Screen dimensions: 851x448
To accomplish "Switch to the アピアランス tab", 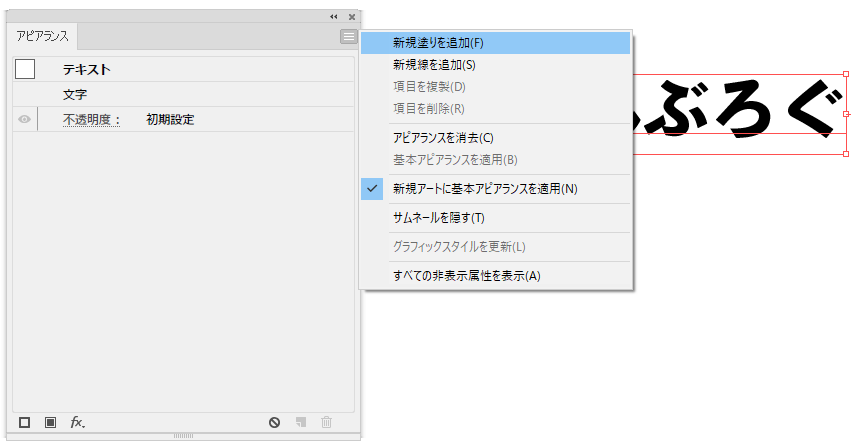I will 42,36.
